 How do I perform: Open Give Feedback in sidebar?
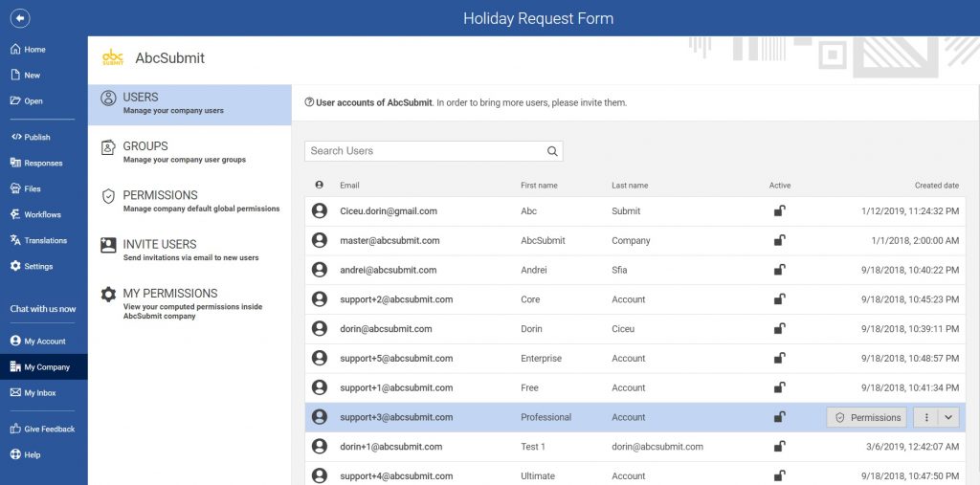48,429
